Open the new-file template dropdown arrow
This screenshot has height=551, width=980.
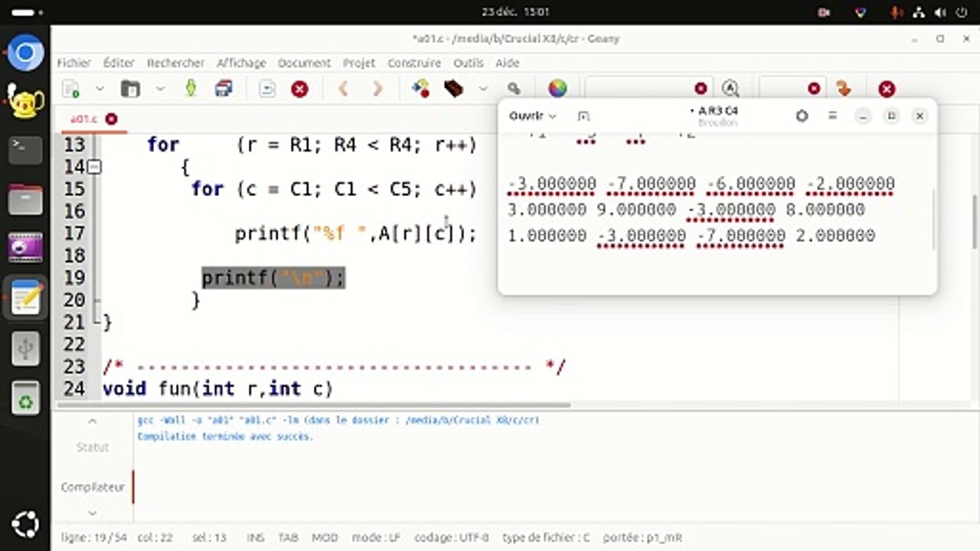tap(100, 89)
